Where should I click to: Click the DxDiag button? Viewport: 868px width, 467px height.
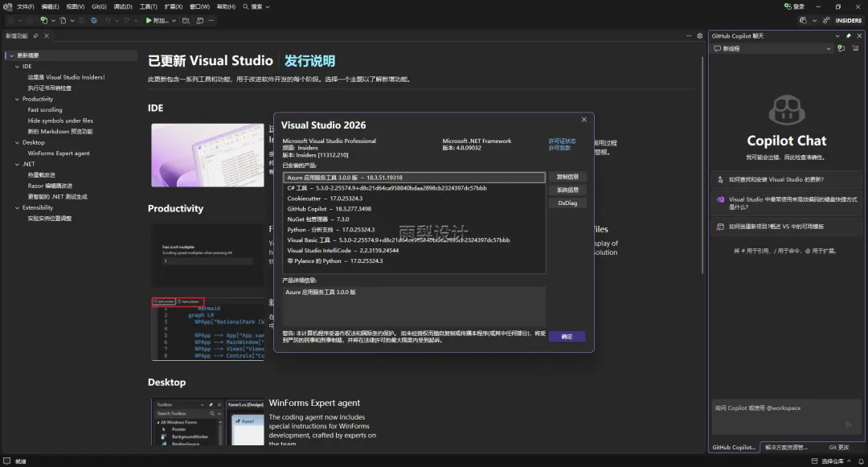(567, 203)
